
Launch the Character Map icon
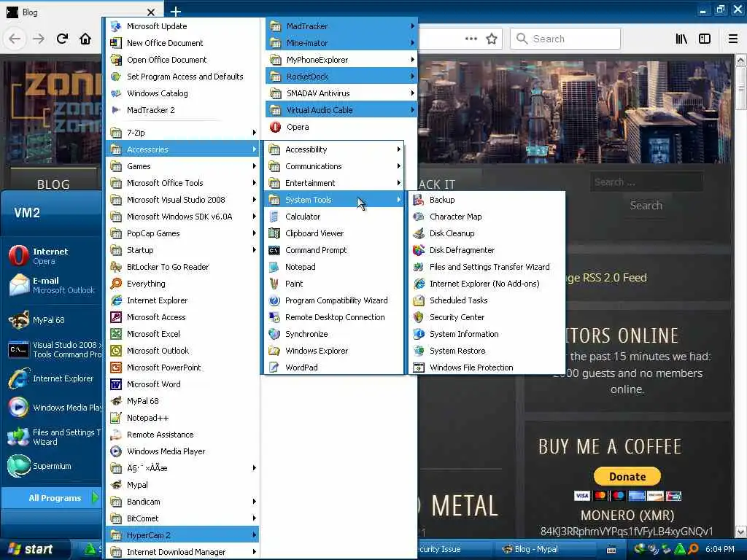tap(419, 217)
